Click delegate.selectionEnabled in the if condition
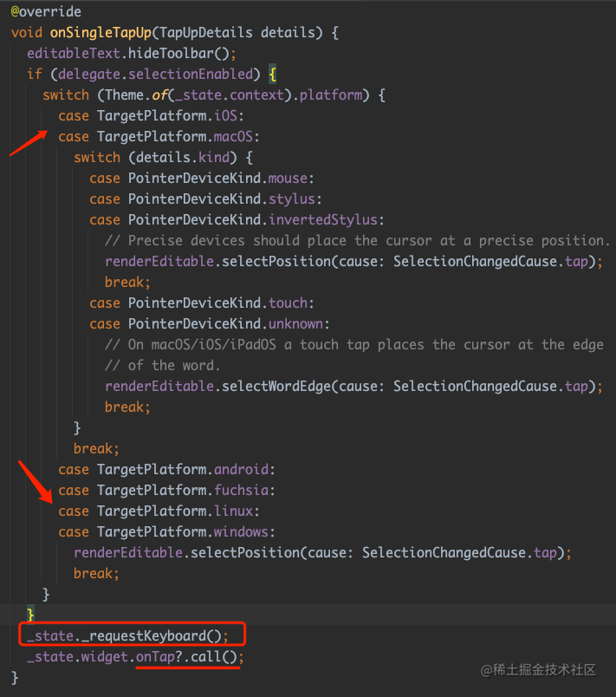616x697 pixels. [x=155, y=75]
